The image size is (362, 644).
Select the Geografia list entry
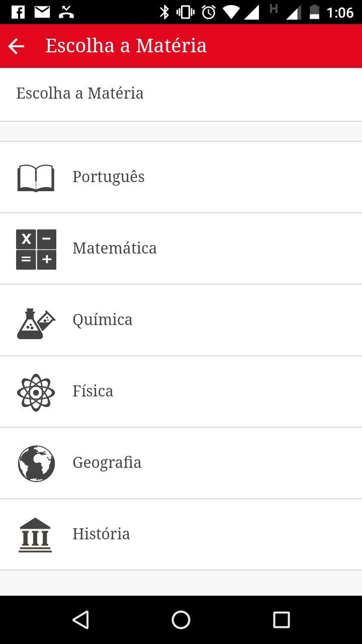tap(181, 463)
